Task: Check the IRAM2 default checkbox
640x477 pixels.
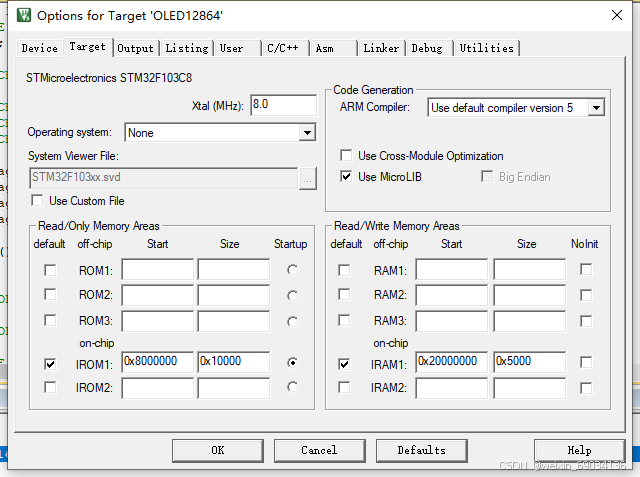Action: coord(344,387)
